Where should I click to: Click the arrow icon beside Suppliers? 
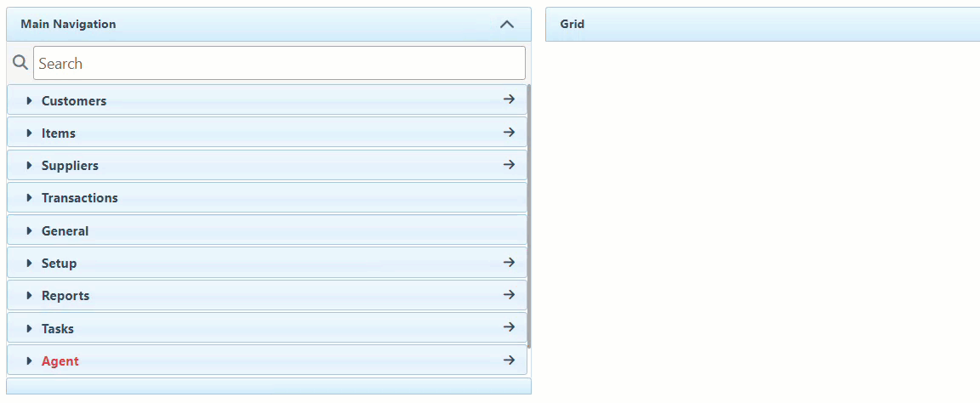click(509, 165)
